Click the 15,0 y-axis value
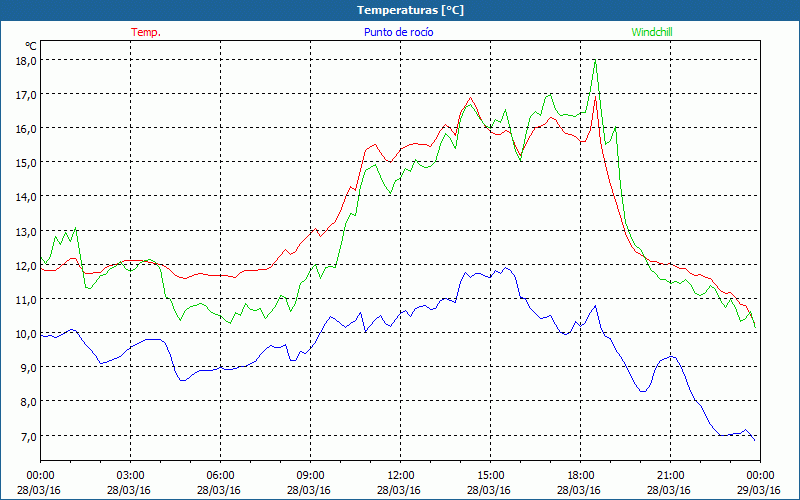Screen dimensions: 800x500 [27, 163]
